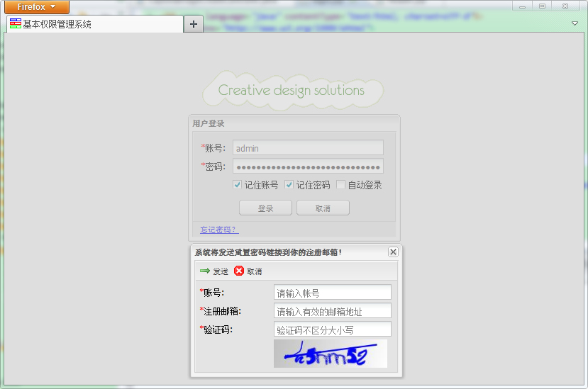
Task: Click the Creative design solutions logo
Action: 293,91
